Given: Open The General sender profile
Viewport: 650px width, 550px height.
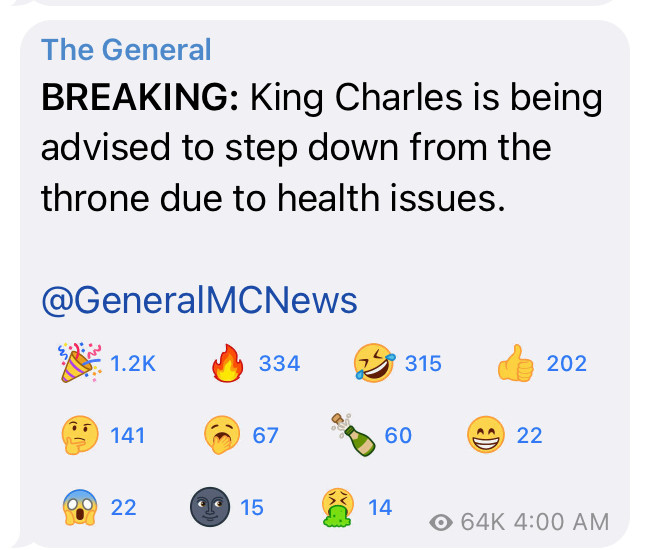Looking at the screenshot, I should pos(126,49).
